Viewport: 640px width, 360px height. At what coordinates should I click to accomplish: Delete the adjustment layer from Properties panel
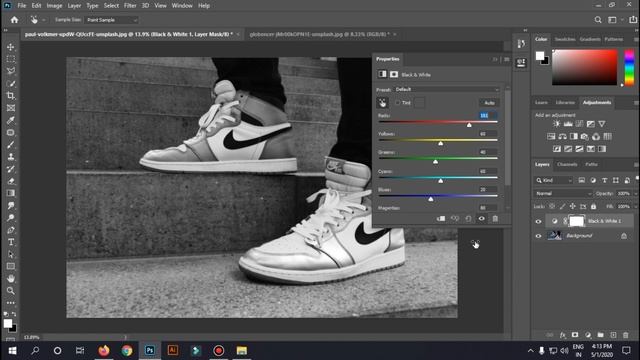495,219
